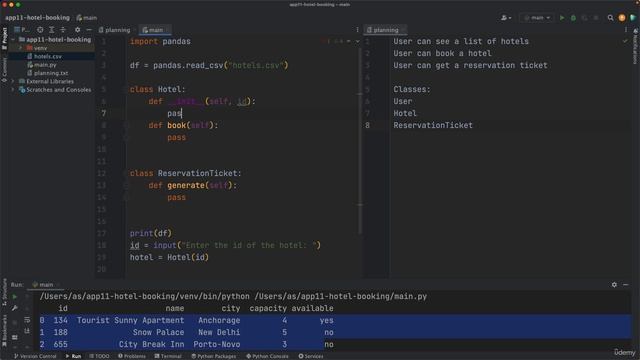Open the Terminal tool window

[168, 356]
